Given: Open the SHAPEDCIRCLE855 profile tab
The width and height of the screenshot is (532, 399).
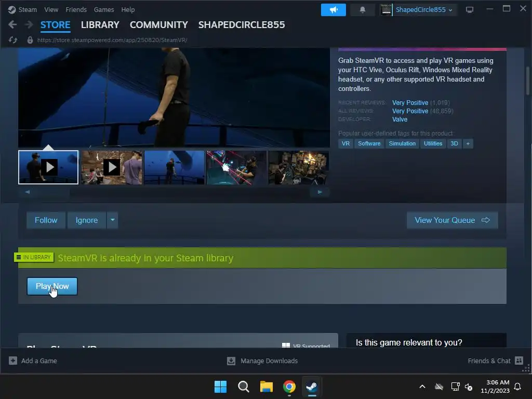Looking at the screenshot, I should click(x=242, y=25).
